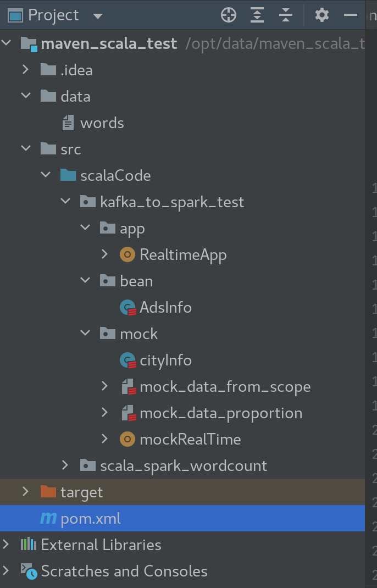The width and height of the screenshot is (377, 588).
Task: Click the Expand All toolbar icon
Action: pos(257,15)
